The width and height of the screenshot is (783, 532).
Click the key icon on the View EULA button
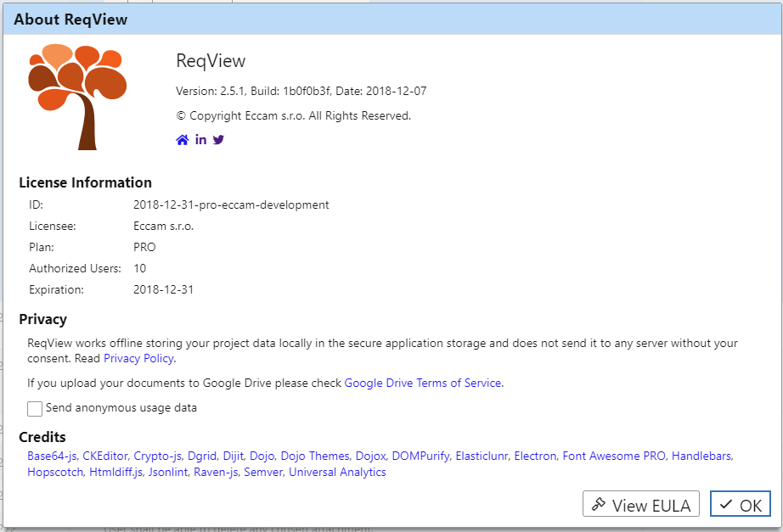[600, 503]
